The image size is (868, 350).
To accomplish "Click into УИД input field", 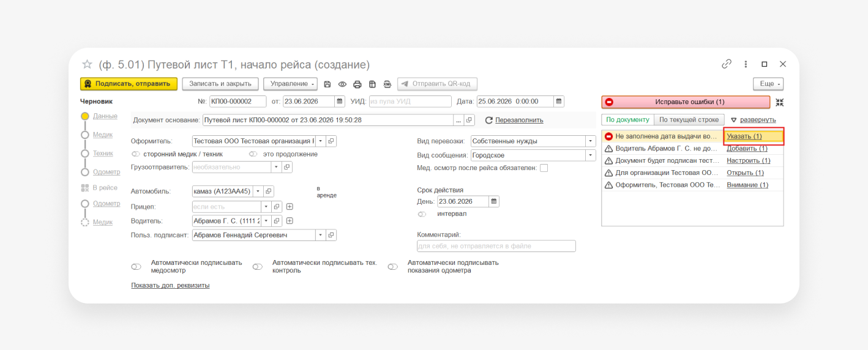I will (410, 102).
